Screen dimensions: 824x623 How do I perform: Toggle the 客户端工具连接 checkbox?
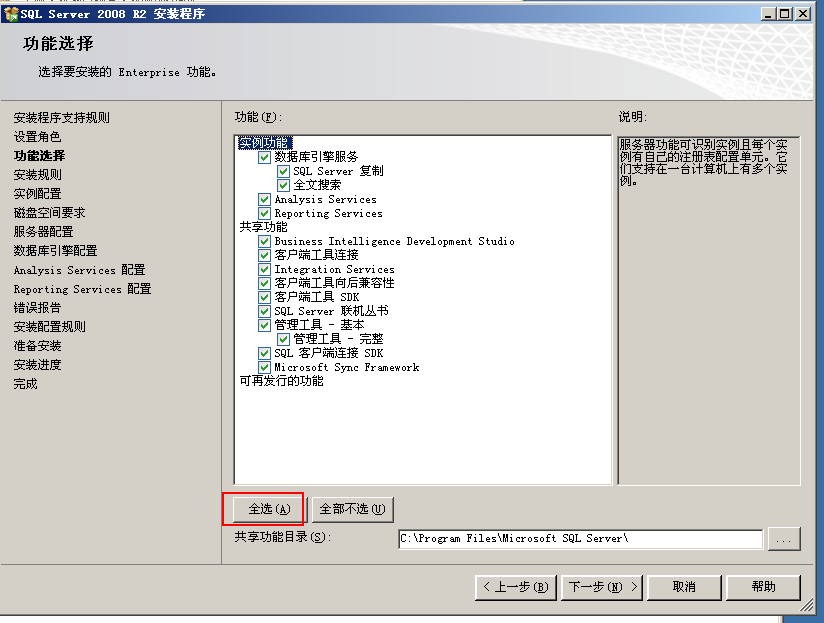click(264, 255)
